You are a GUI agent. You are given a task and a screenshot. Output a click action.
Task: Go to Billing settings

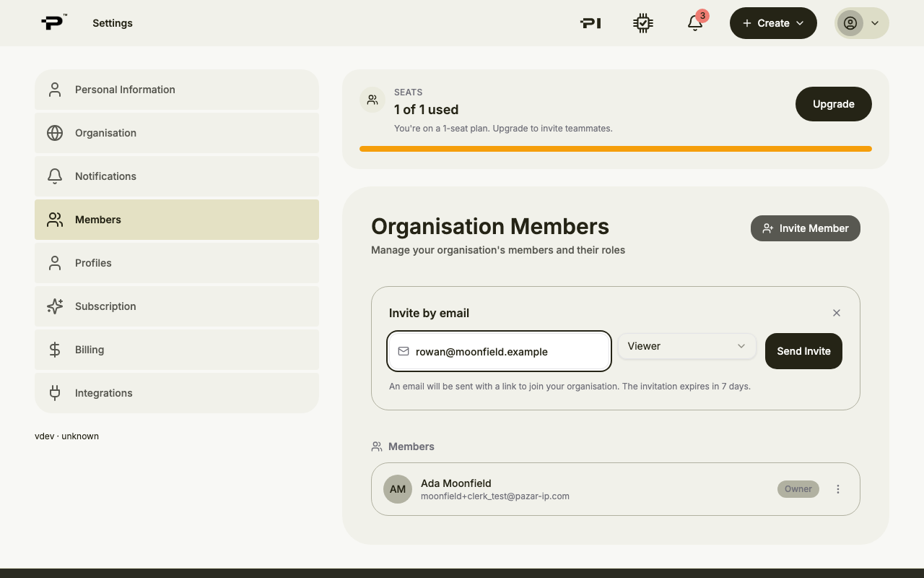tap(177, 350)
